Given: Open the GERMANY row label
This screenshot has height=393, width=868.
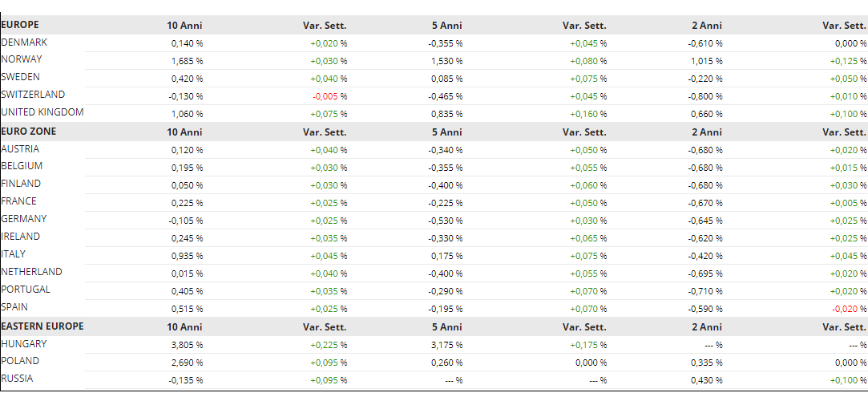Looking at the screenshot, I should tap(24, 219).
